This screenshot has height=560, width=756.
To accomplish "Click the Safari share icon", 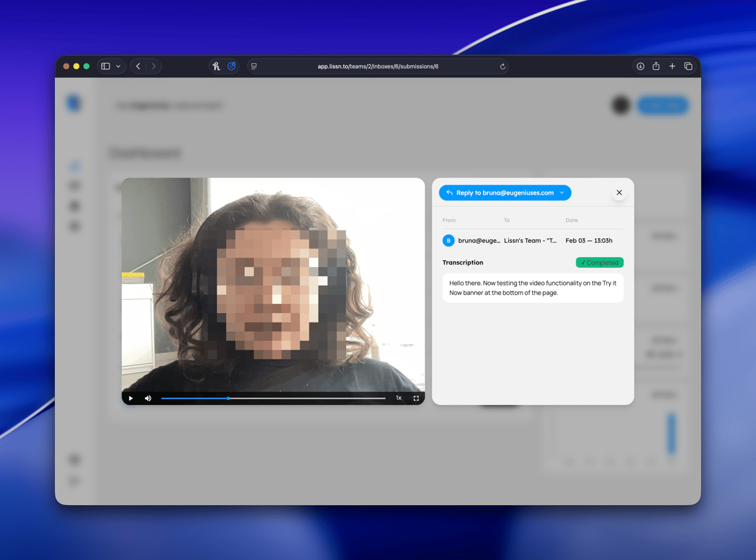I will pos(656,66).
